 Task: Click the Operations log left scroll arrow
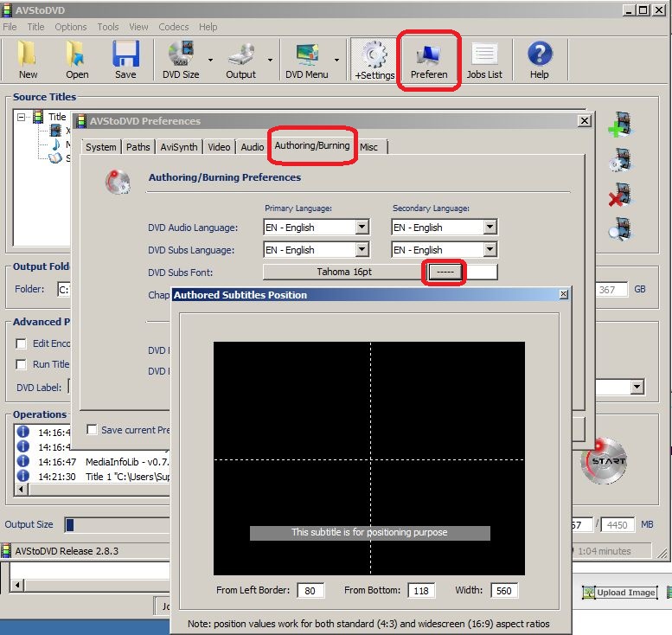click(x=21, y=489)
